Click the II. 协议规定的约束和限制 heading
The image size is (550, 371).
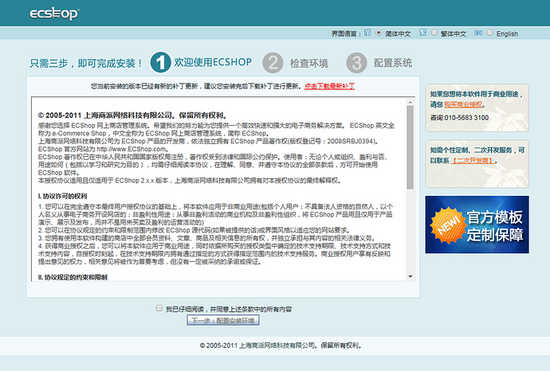[x=73, y=277]
